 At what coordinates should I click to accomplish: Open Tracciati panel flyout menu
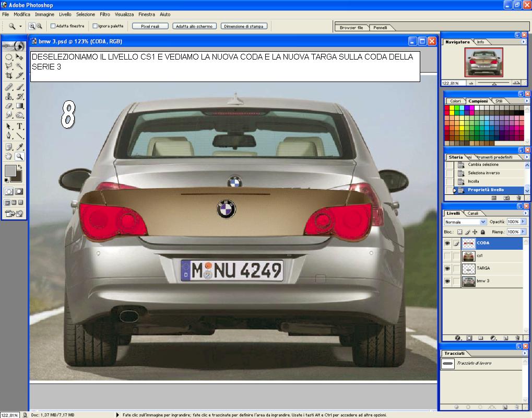click(x=525, y=353)
